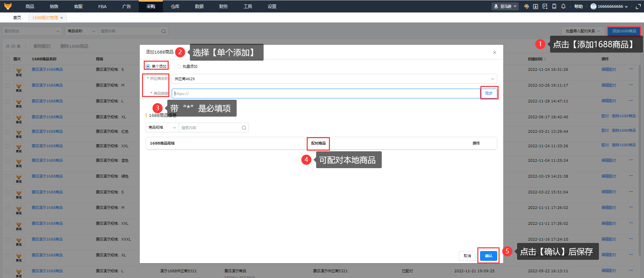Viewport: 644px width, 278px height.
Task: Expand the 批量导入配对关系 dropdown
Action: click(x=583, y=31)
